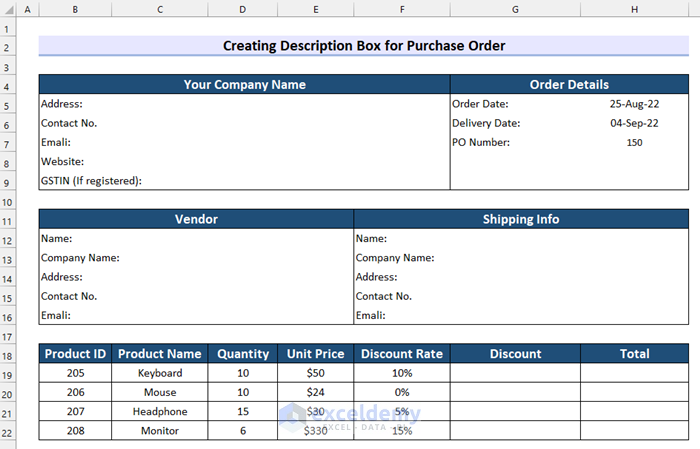Select column A header
The height and width of the screenshot is (449, 700).
coord(28,9)
